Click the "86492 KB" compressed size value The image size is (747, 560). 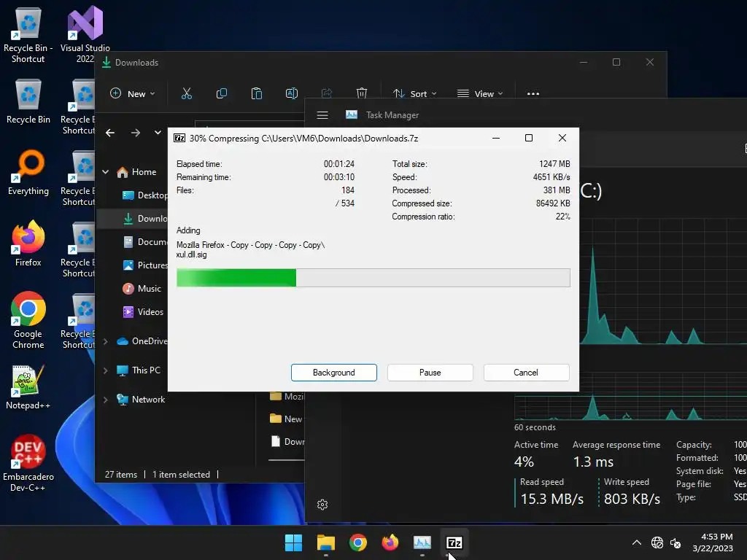coord(553,203)
